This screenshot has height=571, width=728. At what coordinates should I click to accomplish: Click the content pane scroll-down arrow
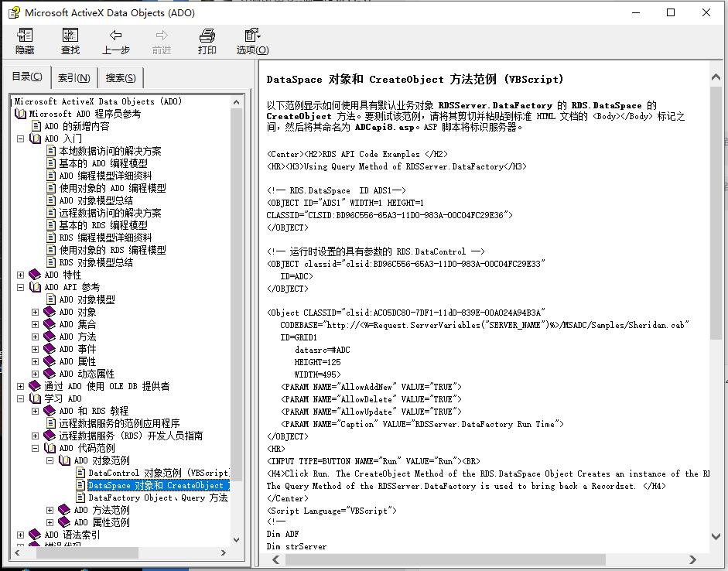pos(716,535)
